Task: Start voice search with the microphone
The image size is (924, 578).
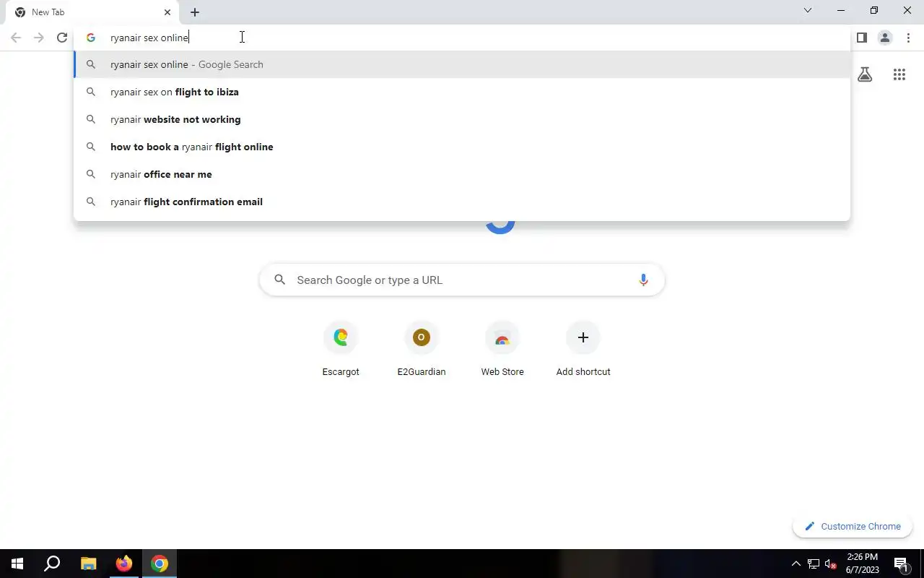Action: 643,280
